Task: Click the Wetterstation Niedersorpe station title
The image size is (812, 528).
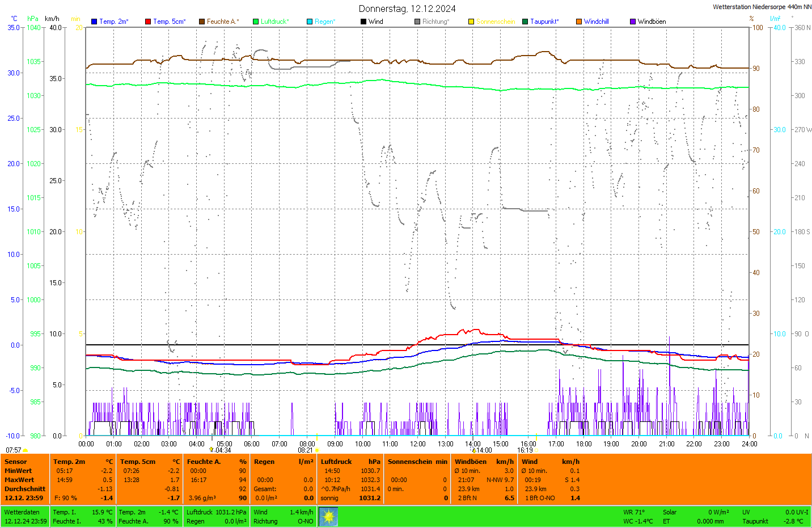Action: [762, 7]
